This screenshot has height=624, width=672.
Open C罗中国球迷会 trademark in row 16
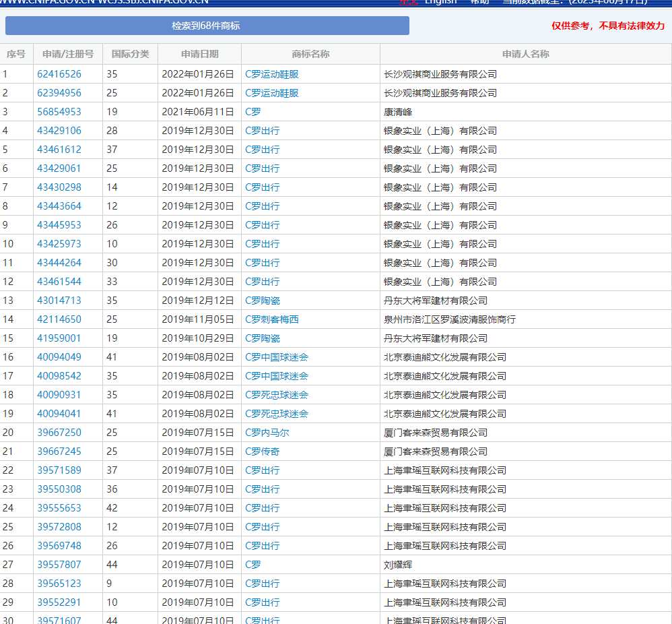pyautogui.click(x=277, y=357)
